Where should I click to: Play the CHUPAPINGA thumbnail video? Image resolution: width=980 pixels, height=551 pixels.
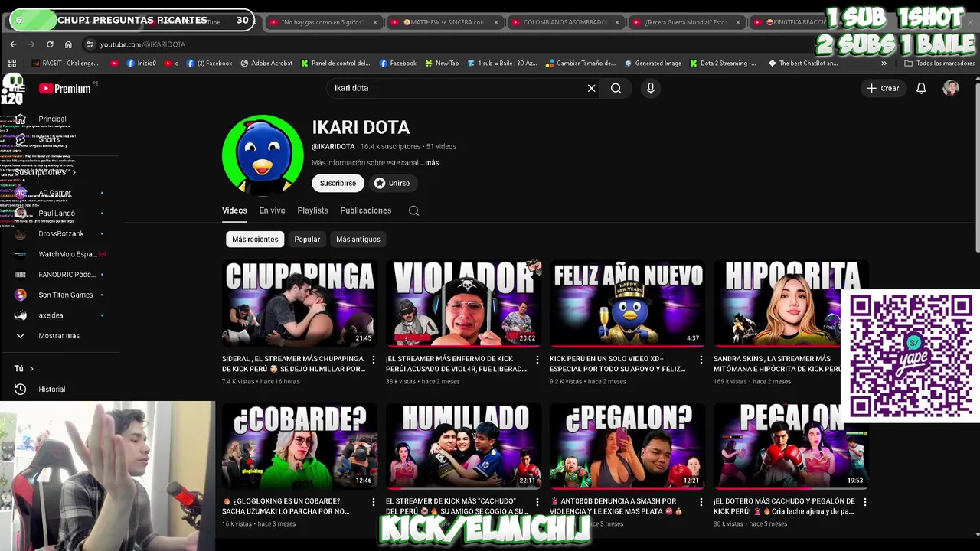299,304
